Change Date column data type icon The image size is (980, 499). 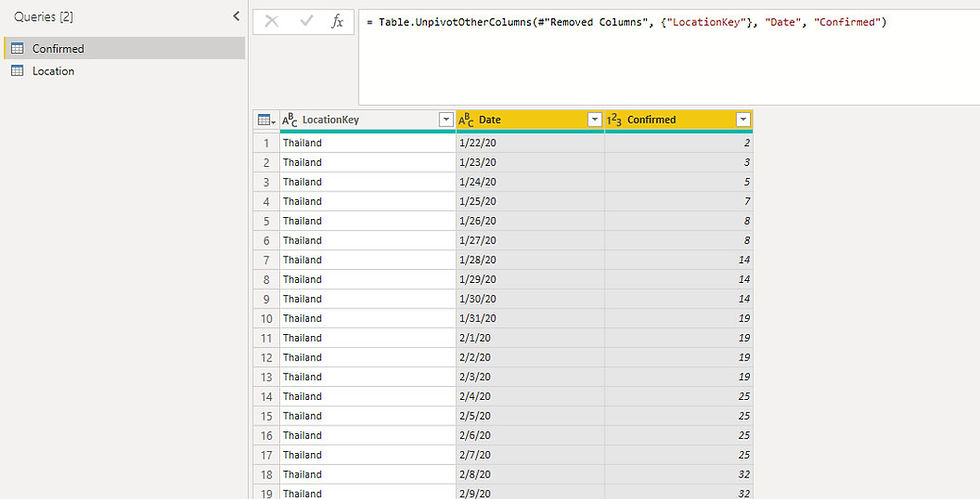[x=466, y=119]
